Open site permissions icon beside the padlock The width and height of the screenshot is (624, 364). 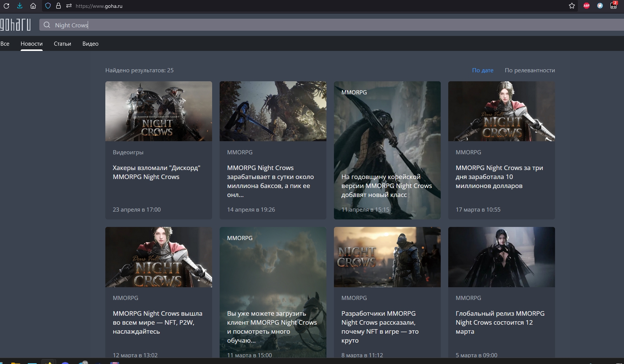(69, 6)
